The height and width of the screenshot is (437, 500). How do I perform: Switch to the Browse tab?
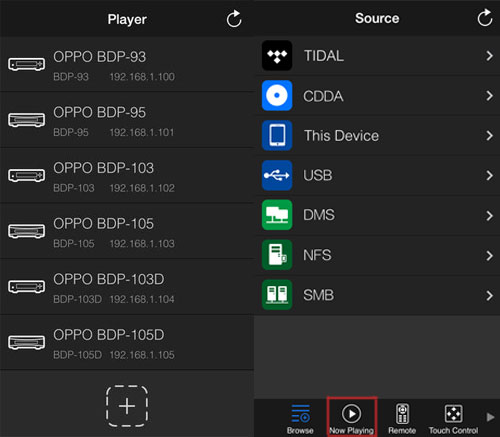300,419
